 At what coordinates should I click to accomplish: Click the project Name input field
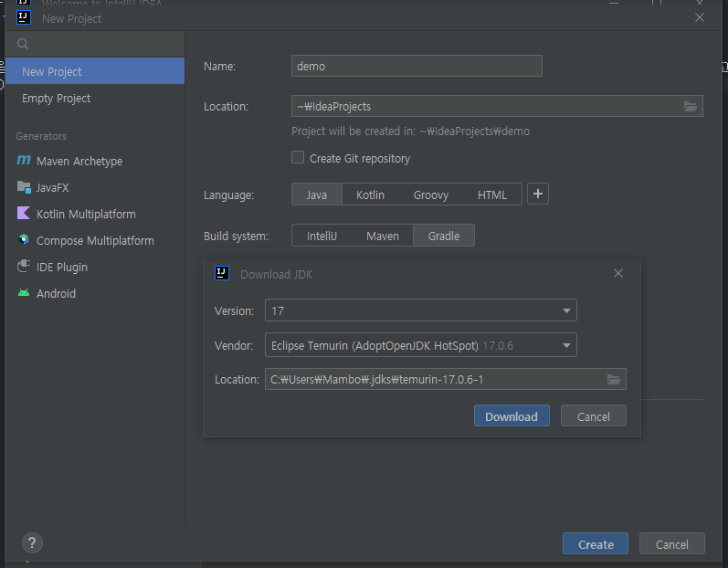tap(417, 66)
